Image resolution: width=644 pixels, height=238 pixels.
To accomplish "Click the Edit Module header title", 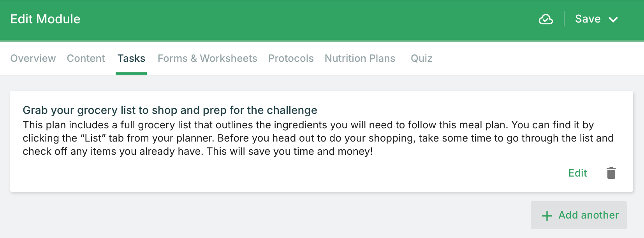I will click(x=45, y=19).
